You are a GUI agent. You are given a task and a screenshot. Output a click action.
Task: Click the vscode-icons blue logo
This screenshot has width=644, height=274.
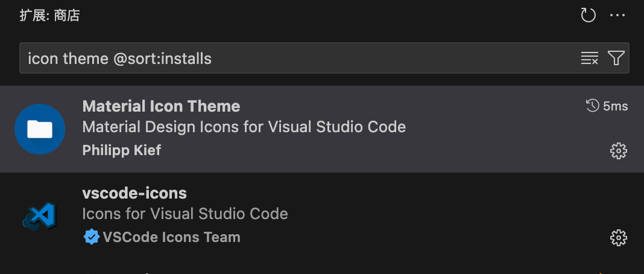click(40, 216)
